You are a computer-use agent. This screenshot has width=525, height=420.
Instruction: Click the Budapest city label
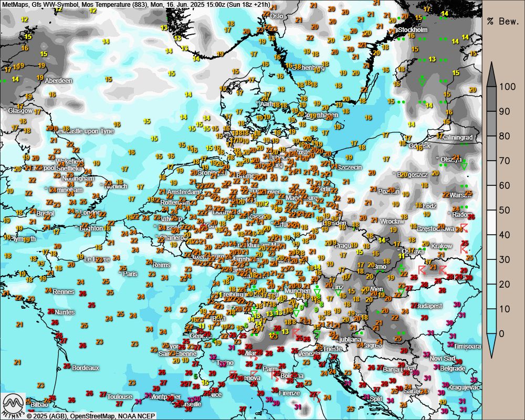click(428, 306)
